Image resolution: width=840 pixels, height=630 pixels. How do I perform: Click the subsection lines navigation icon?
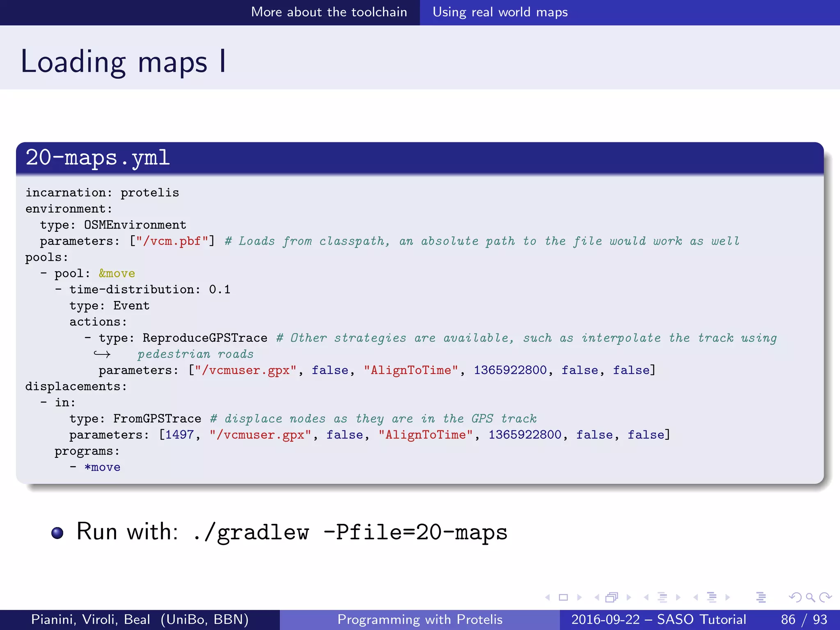point(662,598)
